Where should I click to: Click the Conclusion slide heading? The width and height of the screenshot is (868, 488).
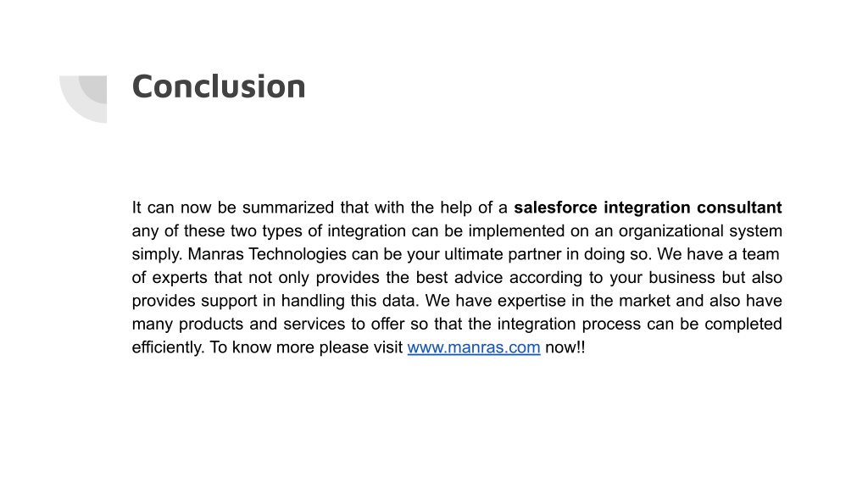(219, 87)
